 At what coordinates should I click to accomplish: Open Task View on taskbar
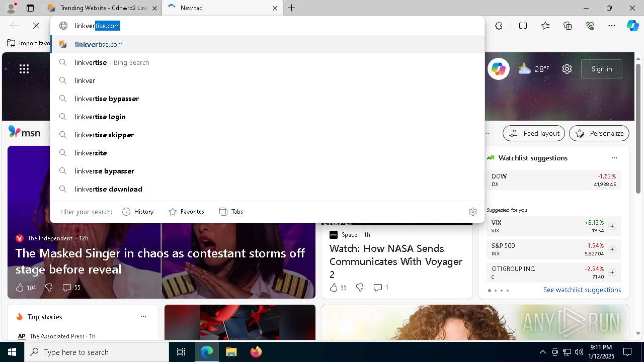coord(181,352)
